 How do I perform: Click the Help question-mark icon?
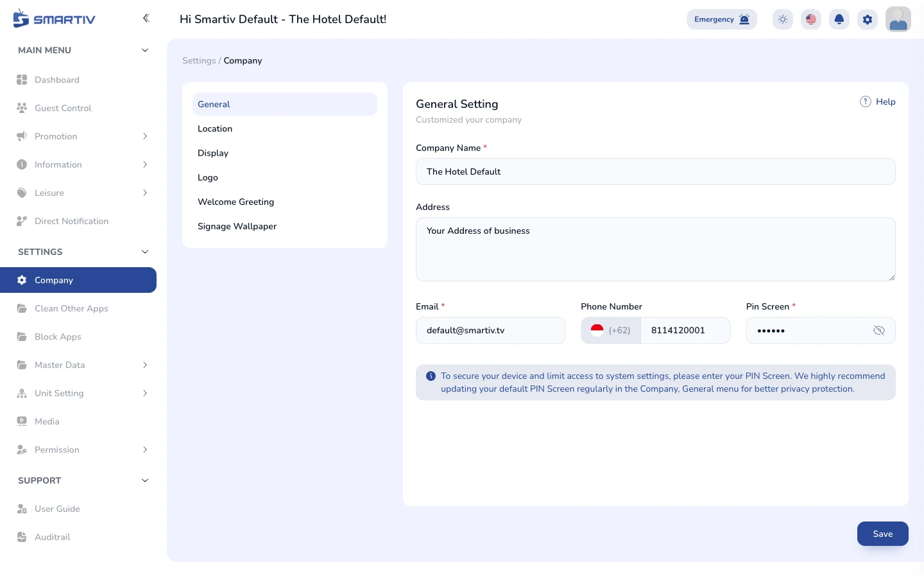pyautogui.click(x=866, y=101)
